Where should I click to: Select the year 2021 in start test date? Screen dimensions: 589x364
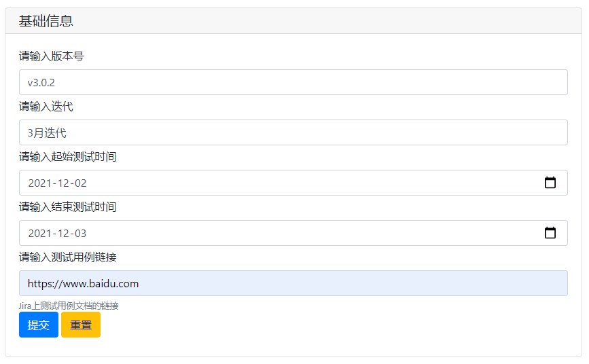coord(40,183)
